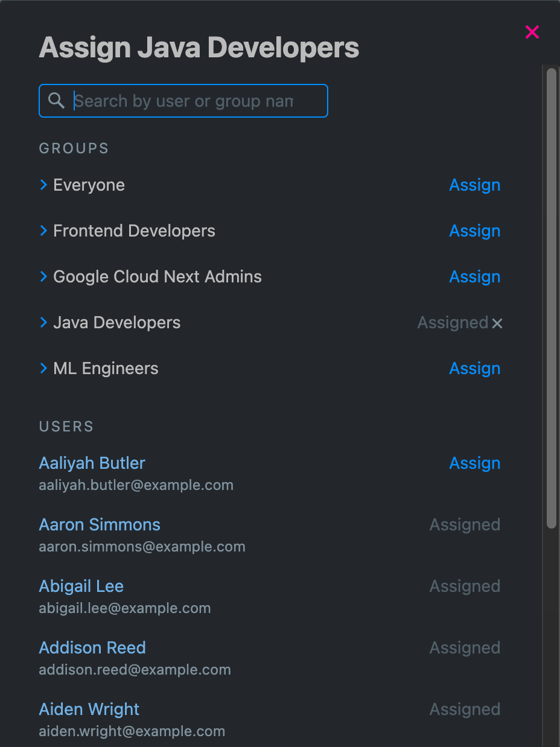Open Abigail Lee's user profile

(81, 586)
